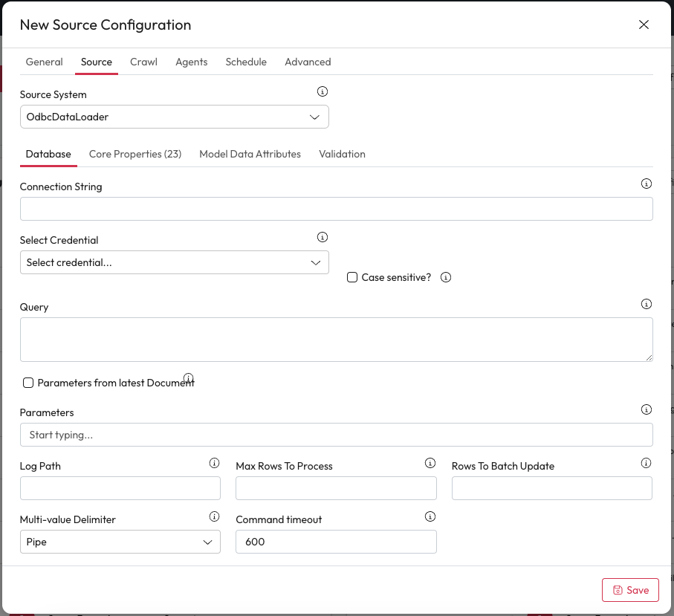Click the Query field info icon
This screenshot has height=616, width=674.
click(x=646, y=304)
